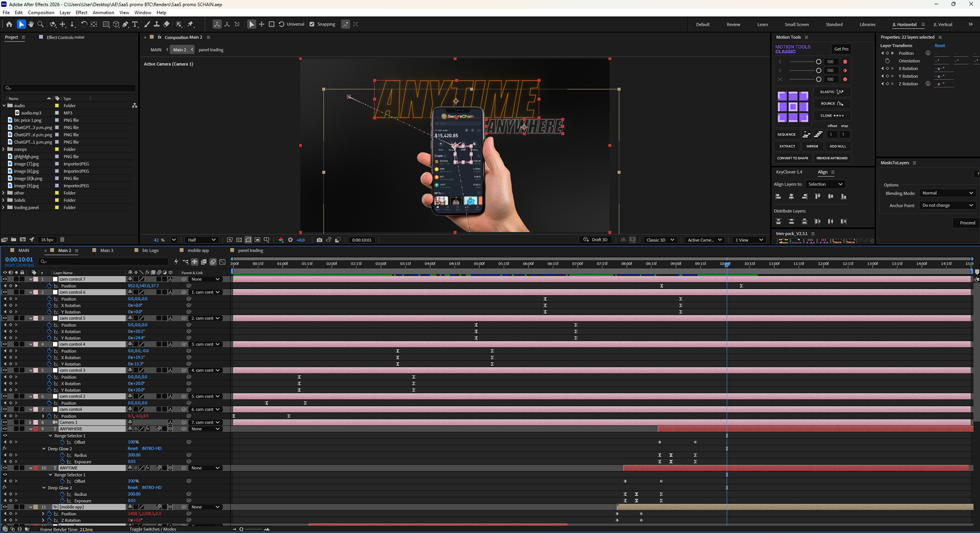This screenshot has height=533, width=980.
Task: Open the Animation menu
Action: click(x=103, y=13)
